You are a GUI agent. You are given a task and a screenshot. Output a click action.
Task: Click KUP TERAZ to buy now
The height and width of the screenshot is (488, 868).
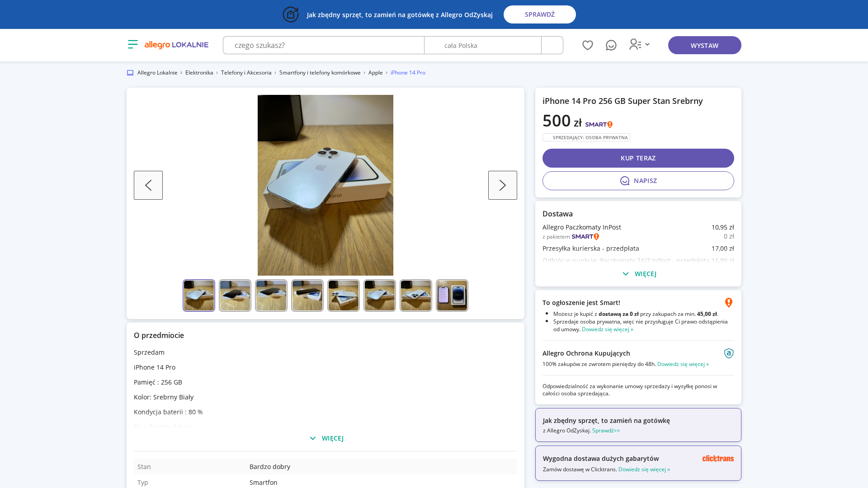(638, 158)
